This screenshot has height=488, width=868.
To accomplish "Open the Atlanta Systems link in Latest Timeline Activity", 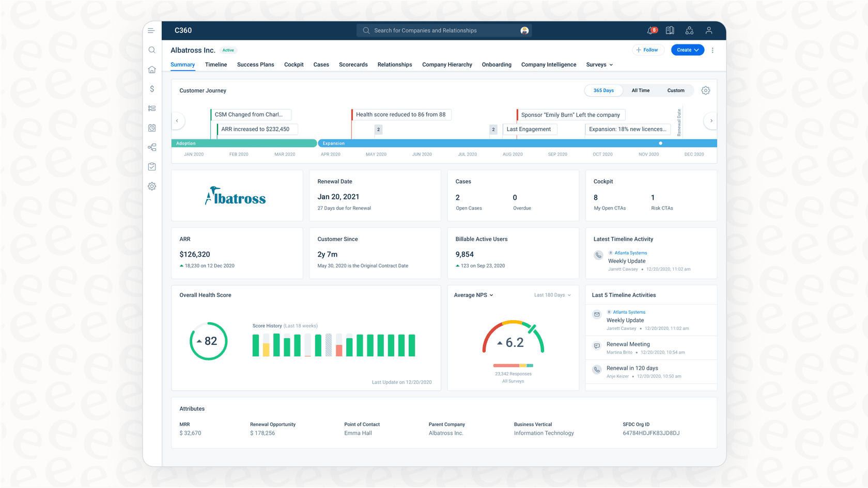I will coord(631,253).
